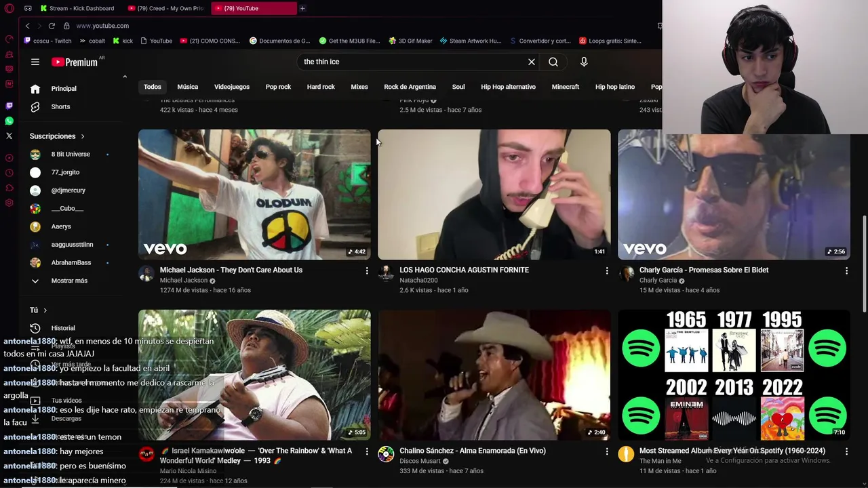The image size is (868, 488).
Task: Go to the YouTube Premium logo home
Action: pos(75,62)
